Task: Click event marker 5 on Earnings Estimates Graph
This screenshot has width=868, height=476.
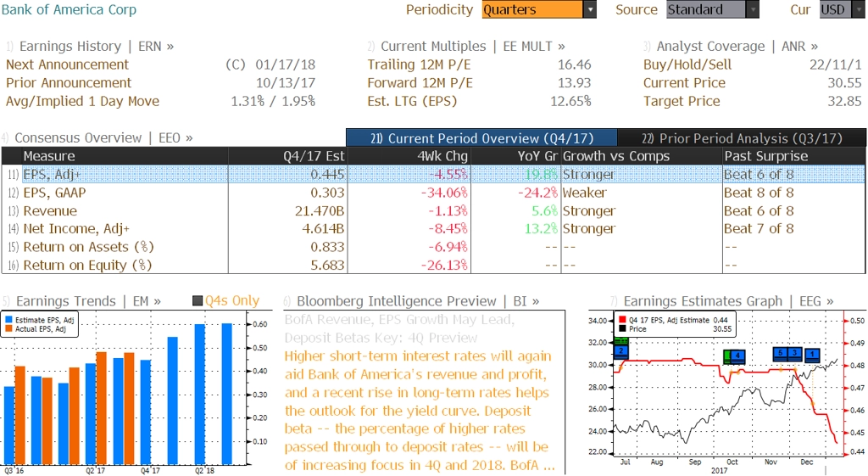Action: pyautogui.click(x=780, y=353)
